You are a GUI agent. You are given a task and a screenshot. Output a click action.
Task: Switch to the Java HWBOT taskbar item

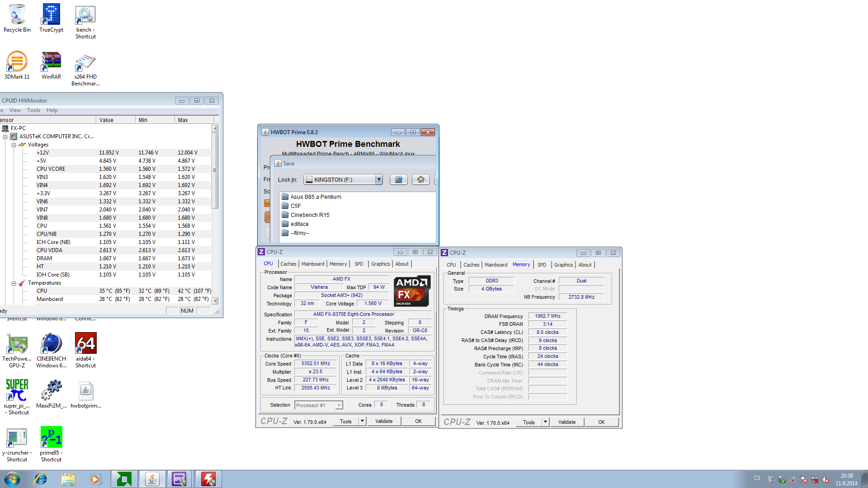[152, 479]
